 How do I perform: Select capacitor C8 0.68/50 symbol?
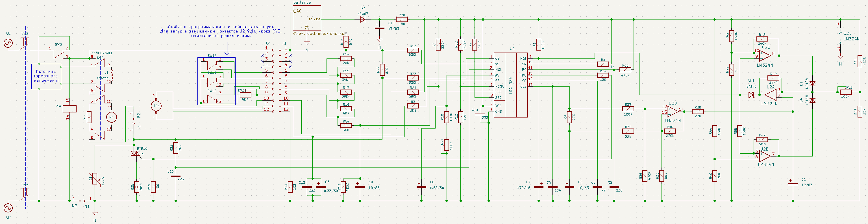click(x=421, y=186)
